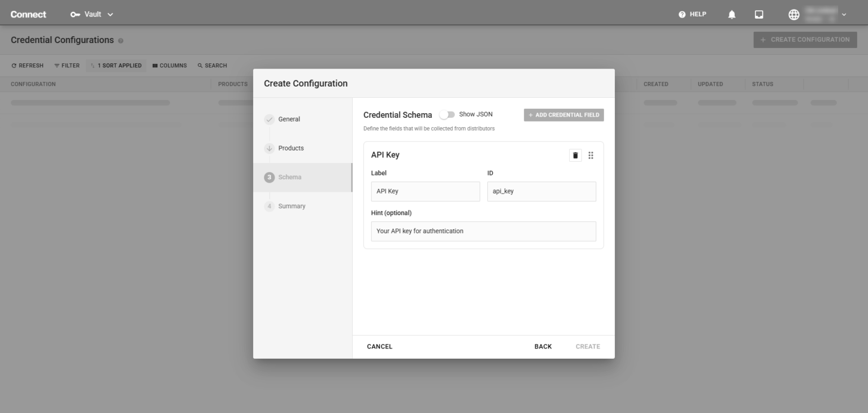
Task: Click the help icon beside Credential Configurations
Action: pos(121,41)
